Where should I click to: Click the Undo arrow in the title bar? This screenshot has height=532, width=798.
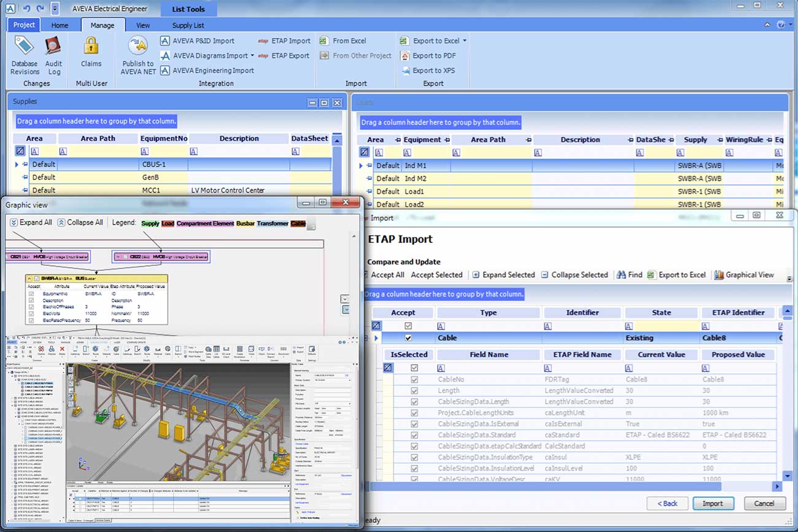pyautogui.click(x=26, y=9)
